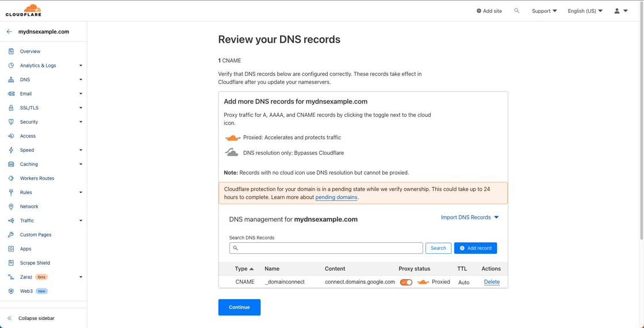Click the blue Continue button
Screen dimensions: 644x328
click(239, 307)
